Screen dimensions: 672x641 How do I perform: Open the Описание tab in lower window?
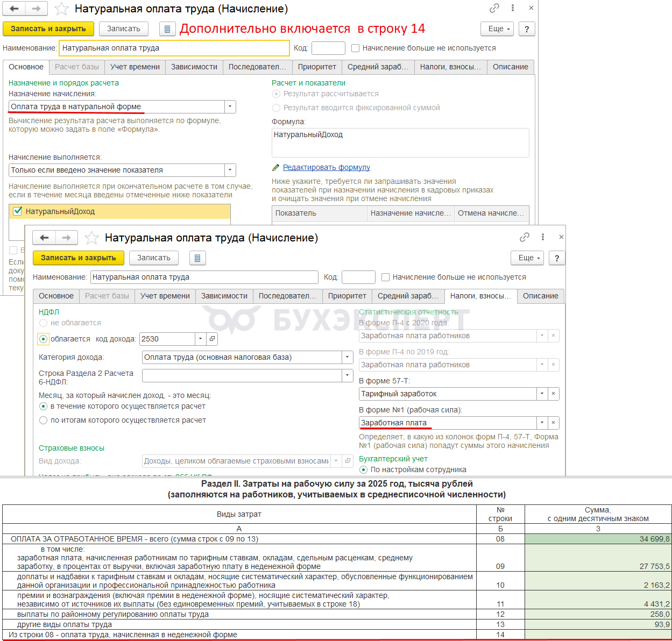tap(540, 296)
